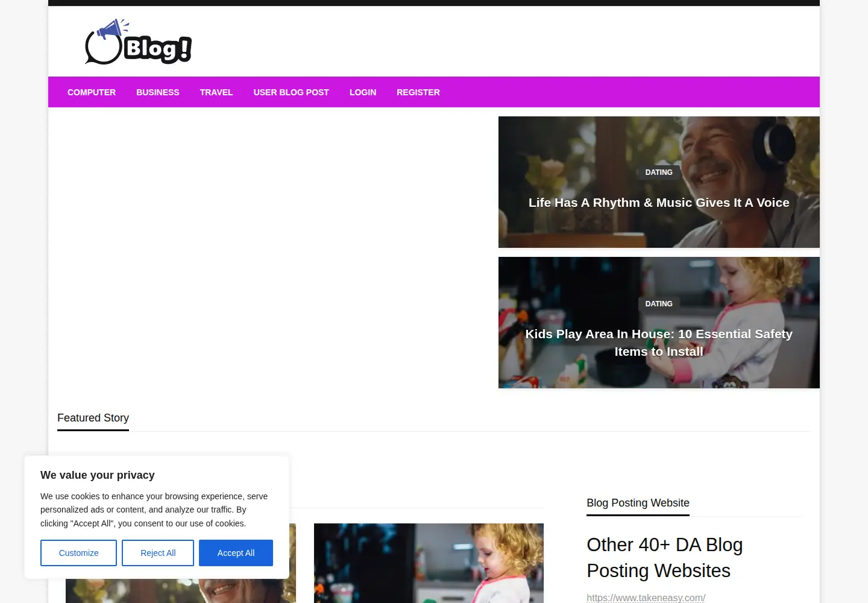This screenshot has height=603, width=868.
Task: Open the smiling man thumbnail under Featured Story
Action: (x=181, y=591)
